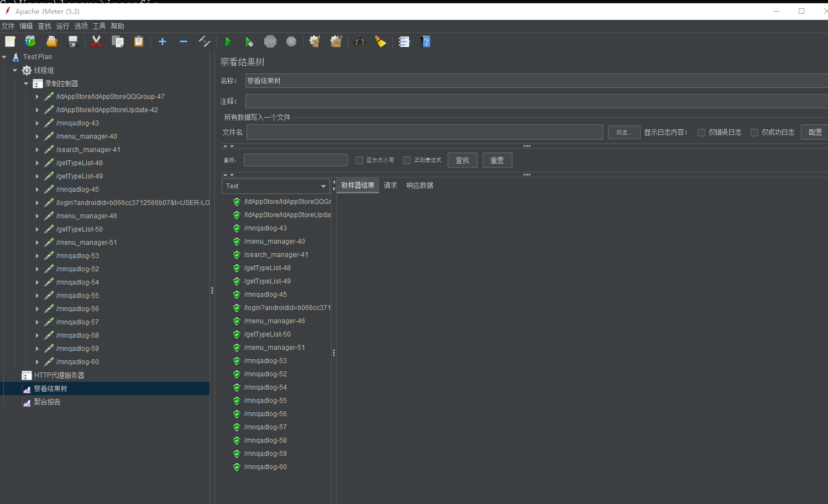Switch to the 响应数据 tab
The width and height of the screenshot is (828, 504).
tap(420, 186)
